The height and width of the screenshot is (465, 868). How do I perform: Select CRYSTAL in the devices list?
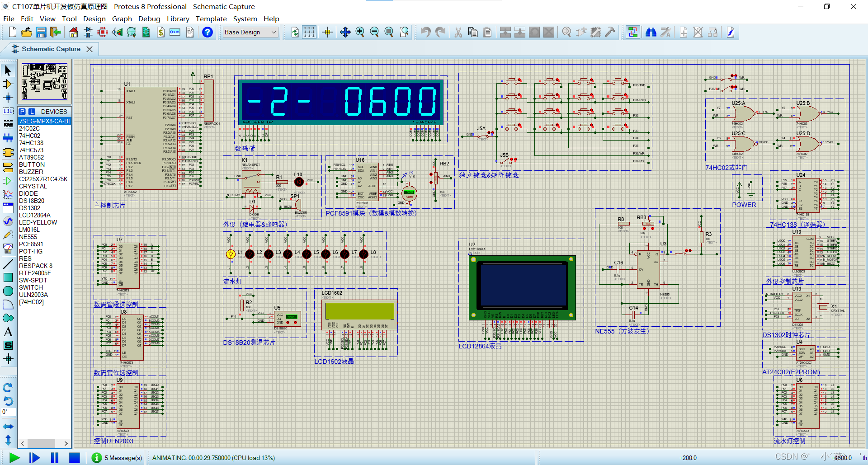pos(44,186)
